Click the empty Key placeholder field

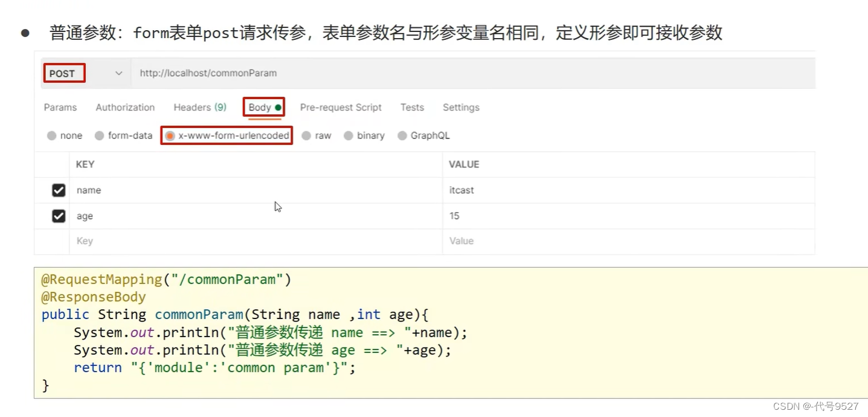click(x=256, y=241)
